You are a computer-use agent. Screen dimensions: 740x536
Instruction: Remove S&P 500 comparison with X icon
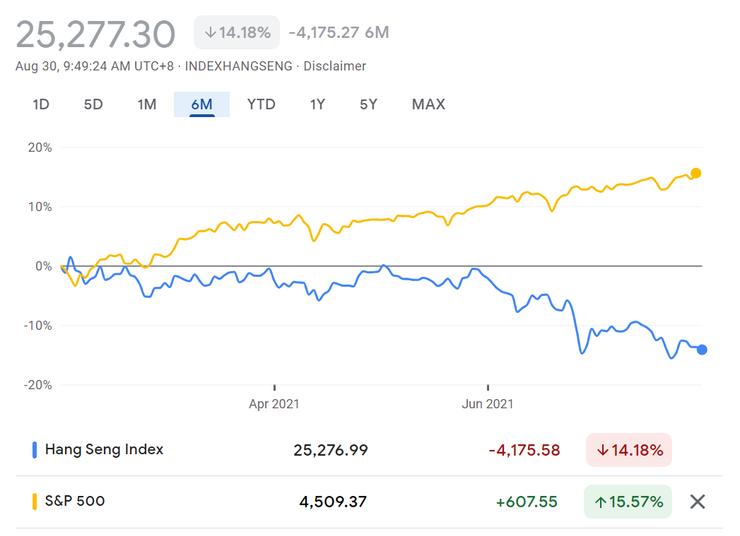[698, 501]
